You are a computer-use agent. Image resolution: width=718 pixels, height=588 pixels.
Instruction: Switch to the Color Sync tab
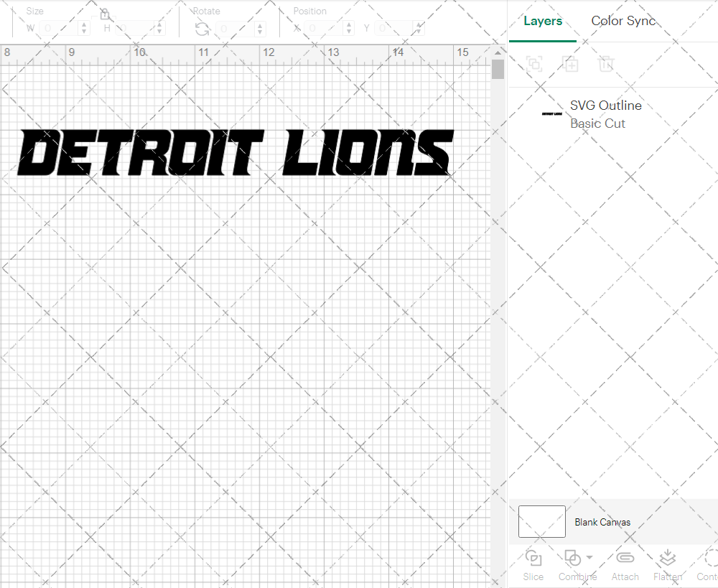click(x=623, y=21)
